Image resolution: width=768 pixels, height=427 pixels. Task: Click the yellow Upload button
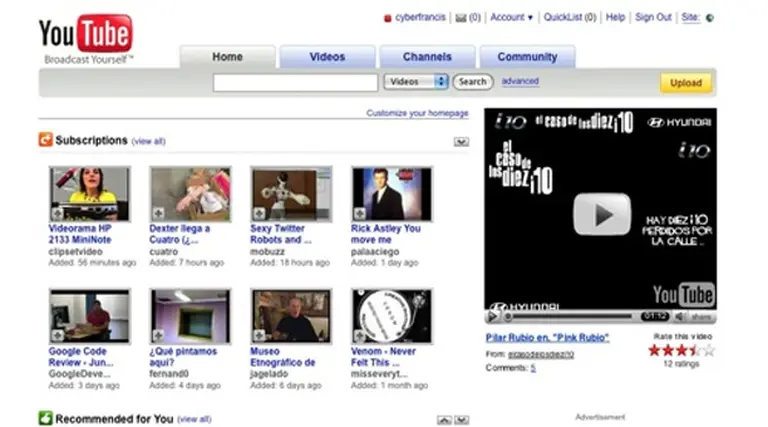686,83
